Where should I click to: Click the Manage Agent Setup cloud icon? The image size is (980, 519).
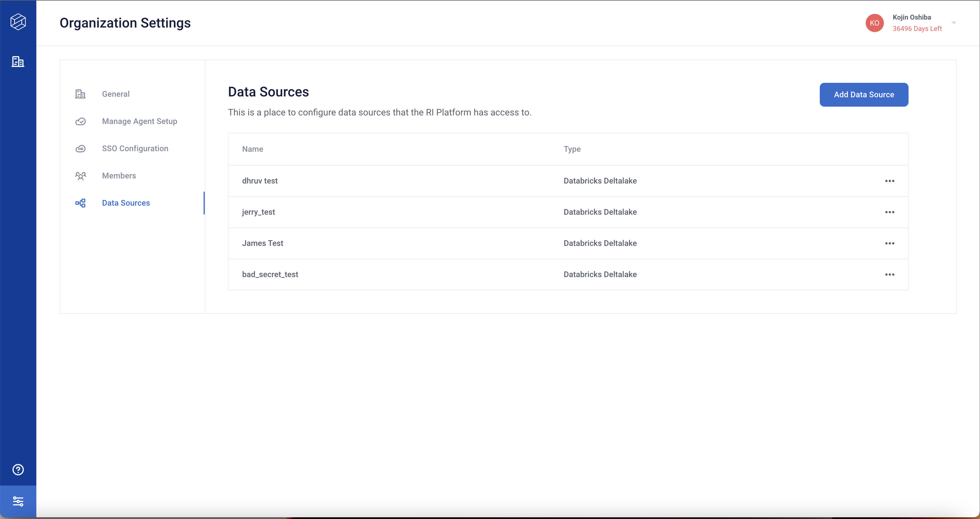(80, 121)
